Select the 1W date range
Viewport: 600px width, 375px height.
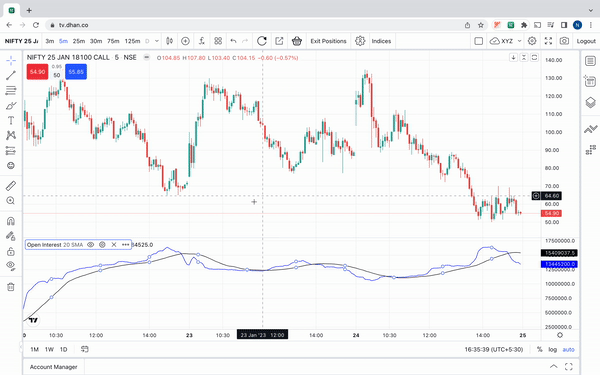49,349
